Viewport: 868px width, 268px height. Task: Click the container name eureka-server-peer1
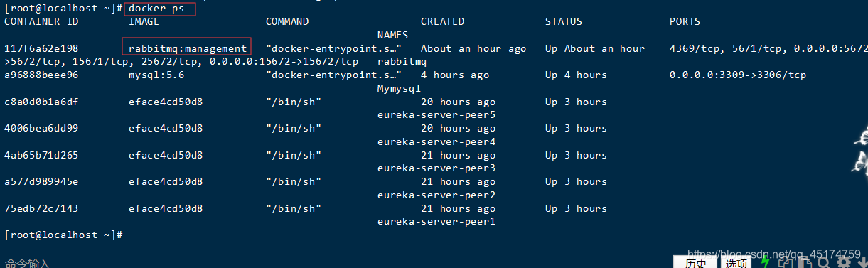(436, 221)
